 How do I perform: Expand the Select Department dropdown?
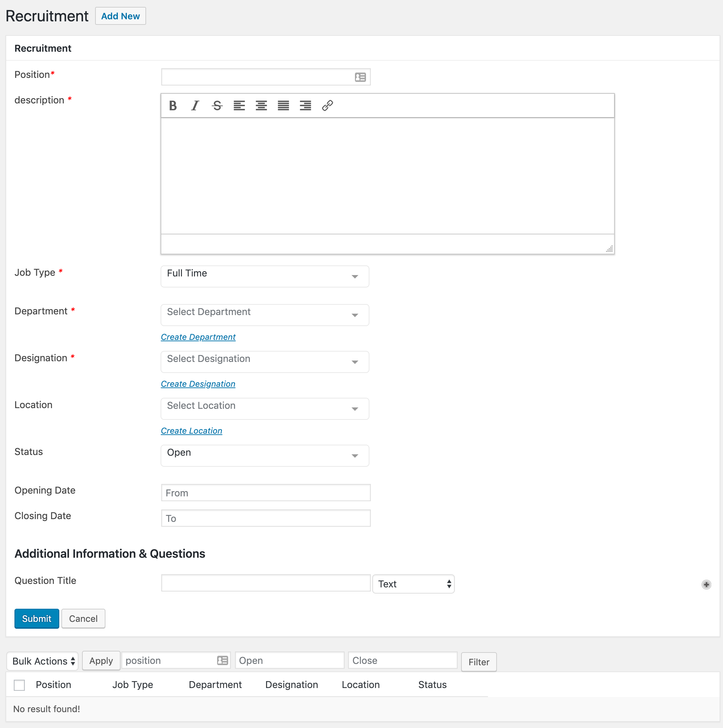[264, 315]
